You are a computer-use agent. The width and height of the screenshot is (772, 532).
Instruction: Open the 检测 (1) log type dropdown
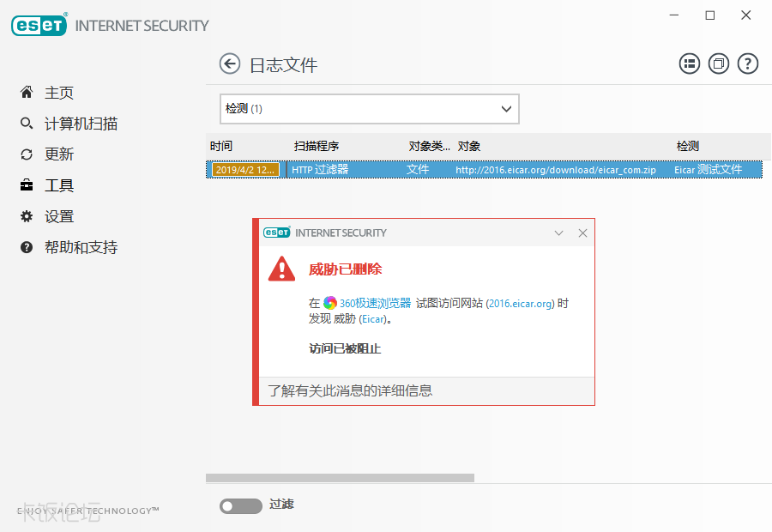(370, 109)
